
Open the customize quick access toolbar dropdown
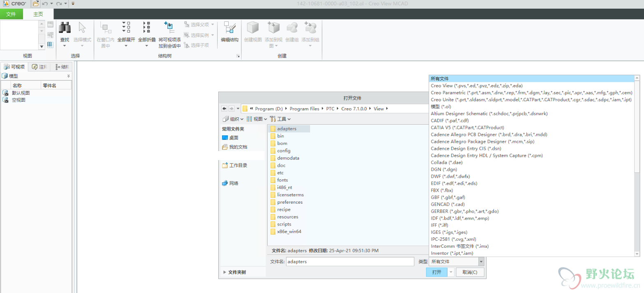pos(73,4)
